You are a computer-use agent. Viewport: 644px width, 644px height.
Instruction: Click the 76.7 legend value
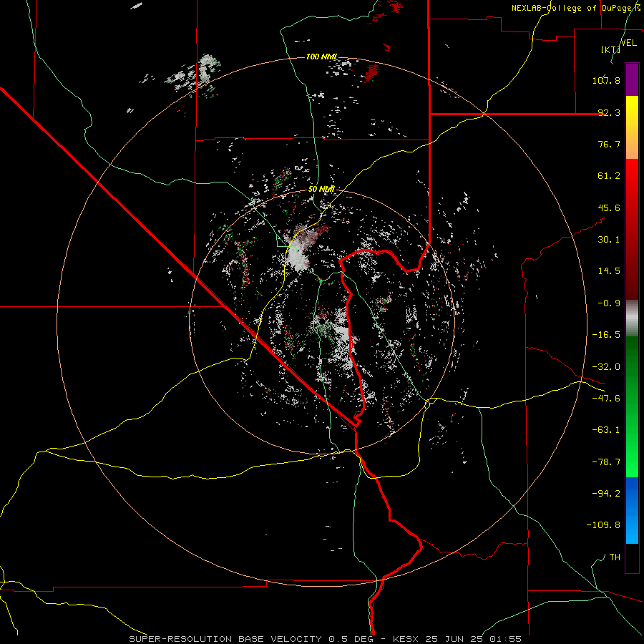click(609, 144)
